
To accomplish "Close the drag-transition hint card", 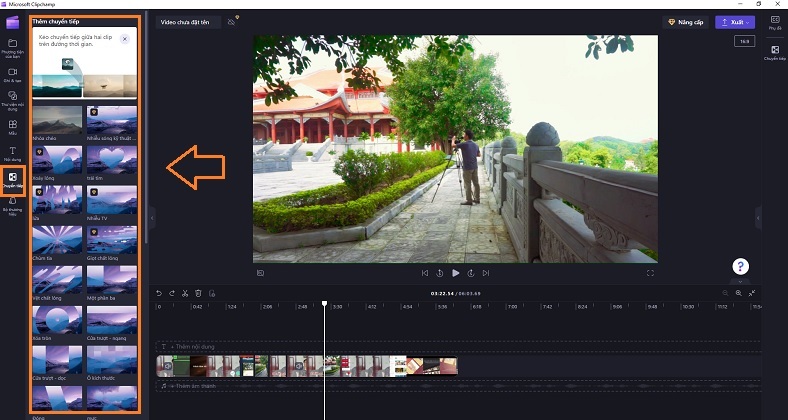I will [x=125, y=39].
